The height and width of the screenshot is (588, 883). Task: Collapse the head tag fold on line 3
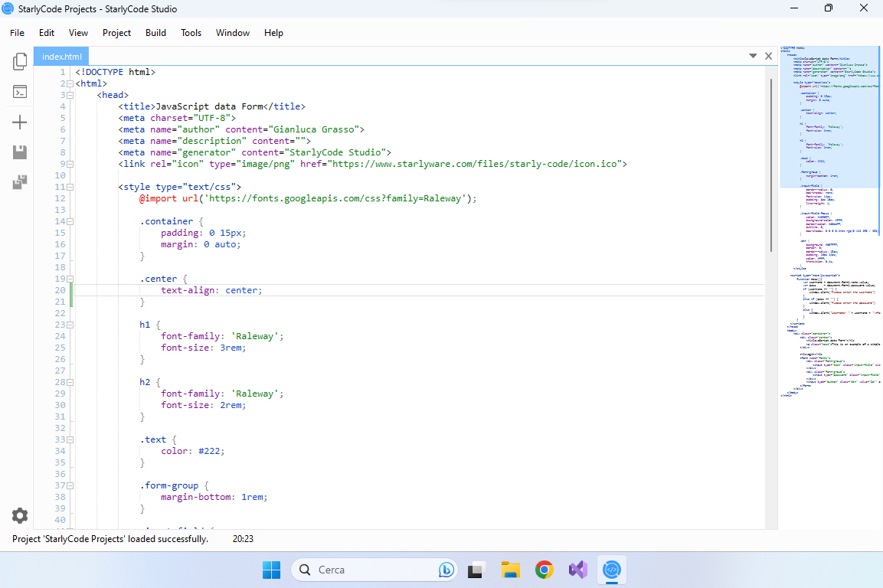pos(70,95)
